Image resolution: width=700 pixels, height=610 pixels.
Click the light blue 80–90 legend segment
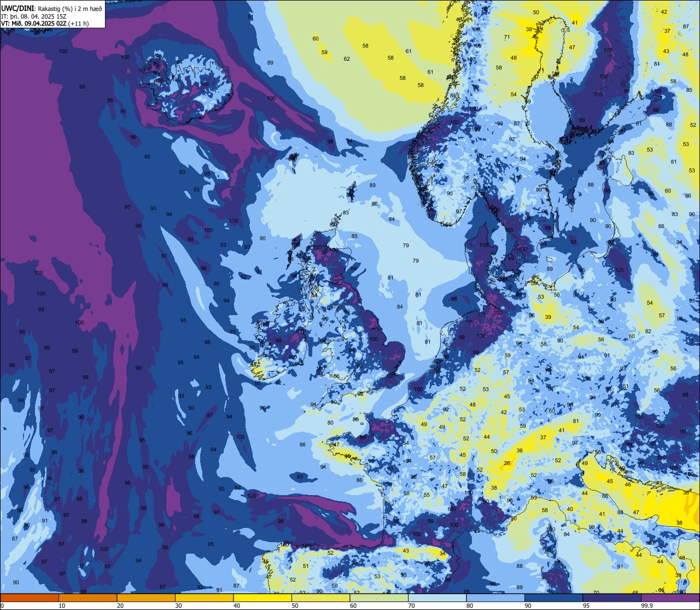point(495,598)
